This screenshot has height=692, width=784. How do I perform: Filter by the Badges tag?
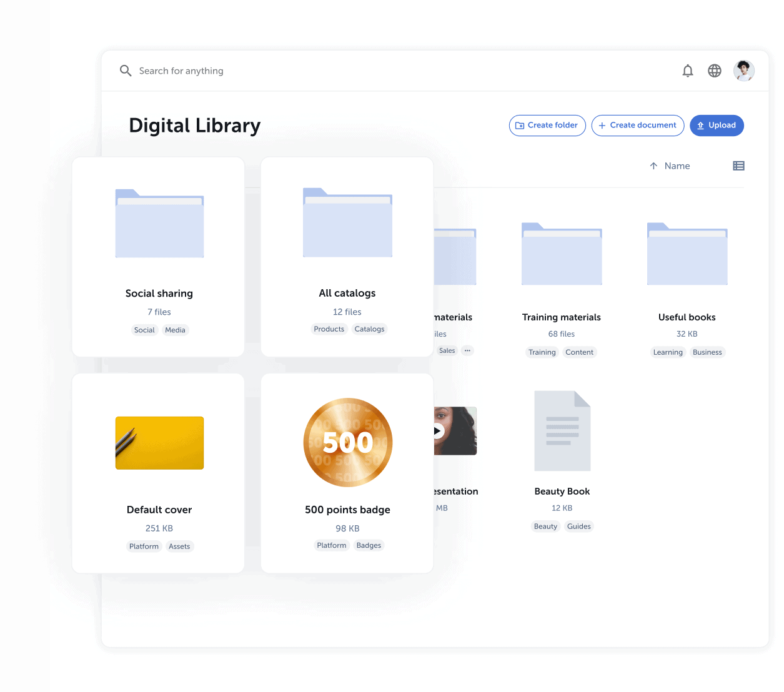[369, 546]
